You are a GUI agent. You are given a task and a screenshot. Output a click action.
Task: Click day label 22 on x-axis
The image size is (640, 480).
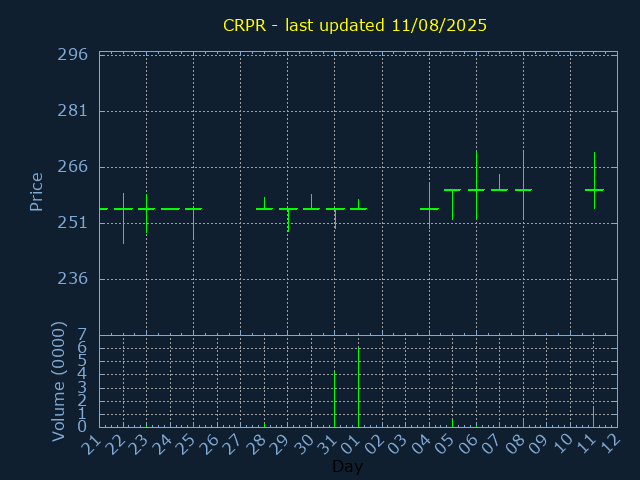click(x=114, y=444)
